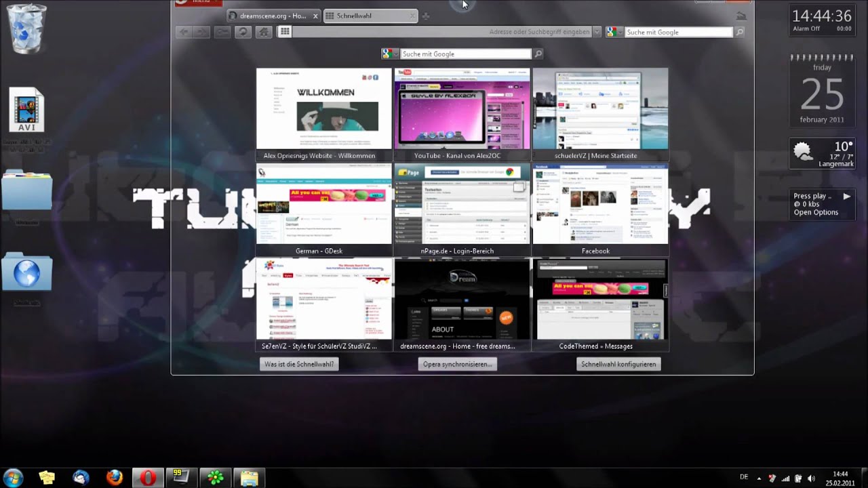Click the calendar gadget showing 25
This screenshot has height=488, width=868.
point(822,90)
